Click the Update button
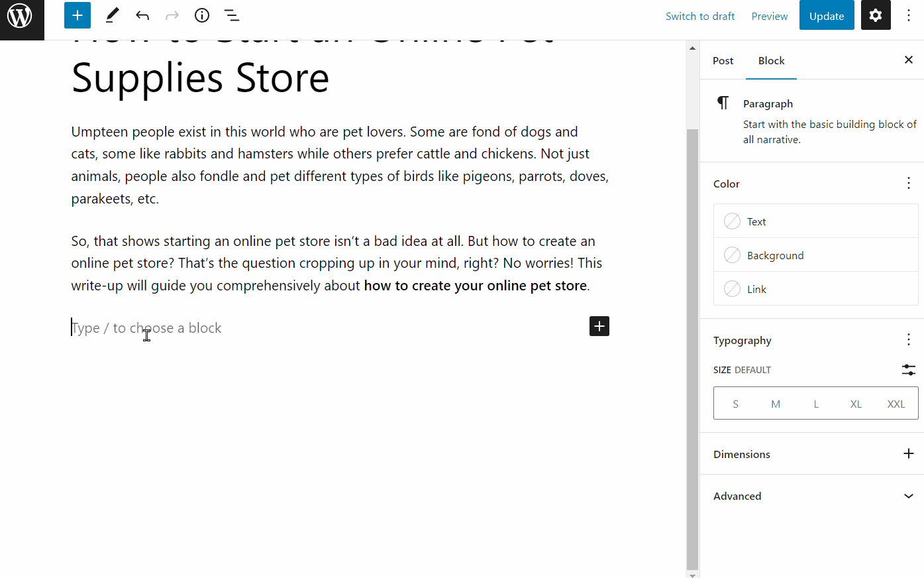 coord(827,16)
